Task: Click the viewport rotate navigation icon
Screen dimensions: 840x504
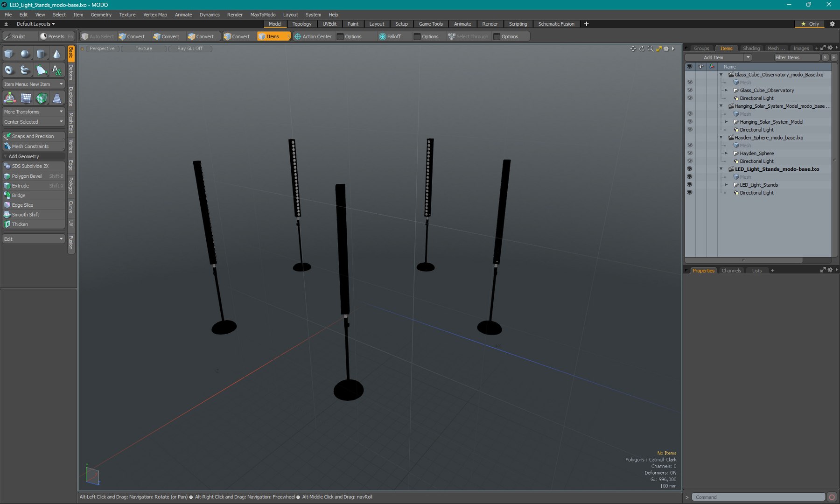Action: [x=642, y=49]
